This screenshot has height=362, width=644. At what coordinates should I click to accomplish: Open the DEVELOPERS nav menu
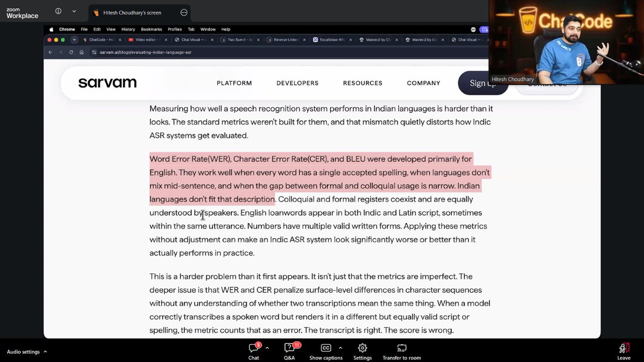(x=297, y=83)
